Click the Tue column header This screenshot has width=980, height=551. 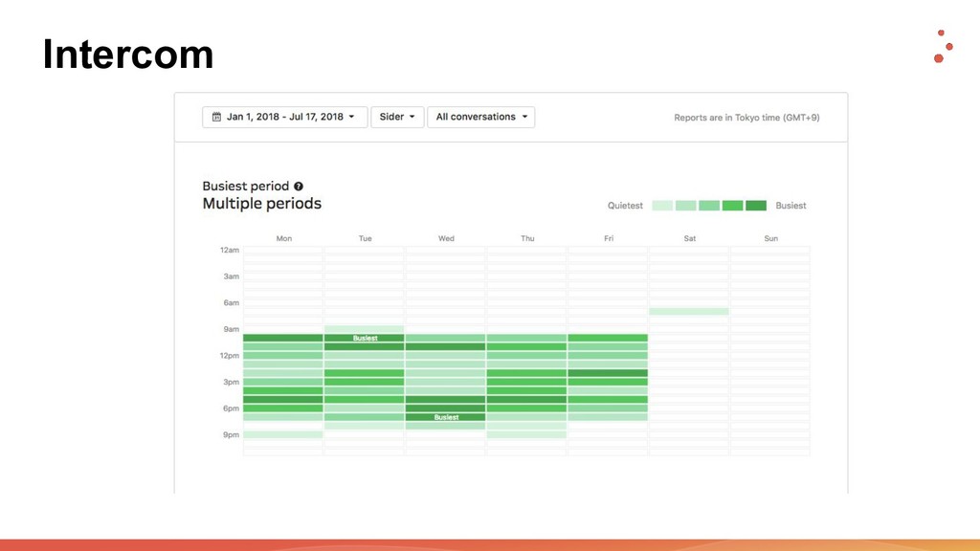click(365, 238)
